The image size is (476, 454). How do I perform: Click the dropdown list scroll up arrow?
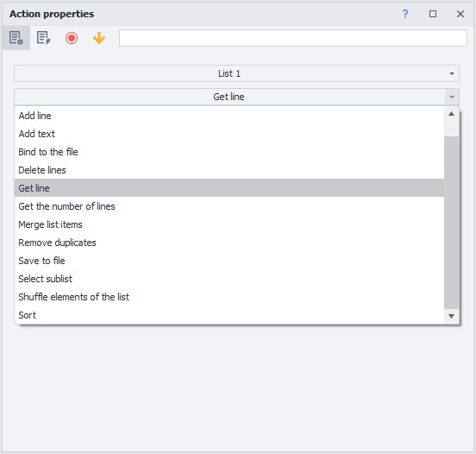[x=451, y=114]
